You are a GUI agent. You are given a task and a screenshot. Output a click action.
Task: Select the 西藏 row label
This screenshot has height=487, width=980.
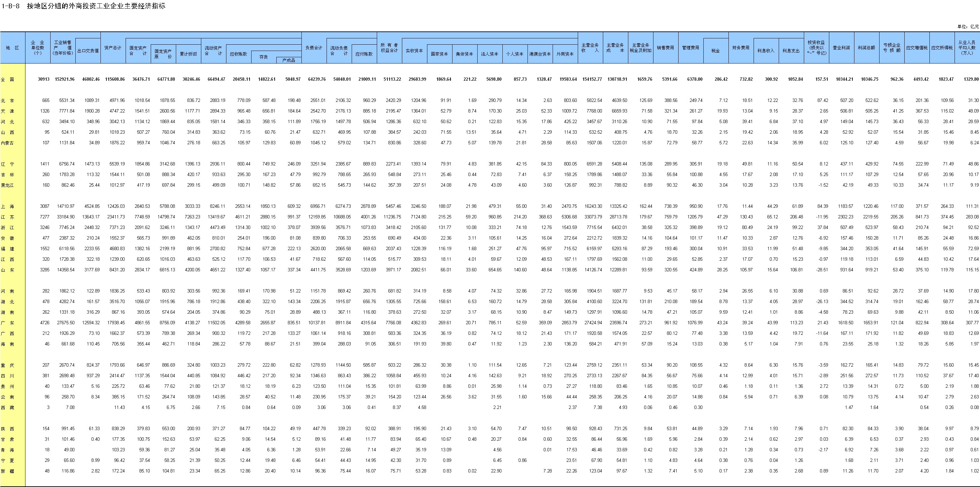[7, 407]
